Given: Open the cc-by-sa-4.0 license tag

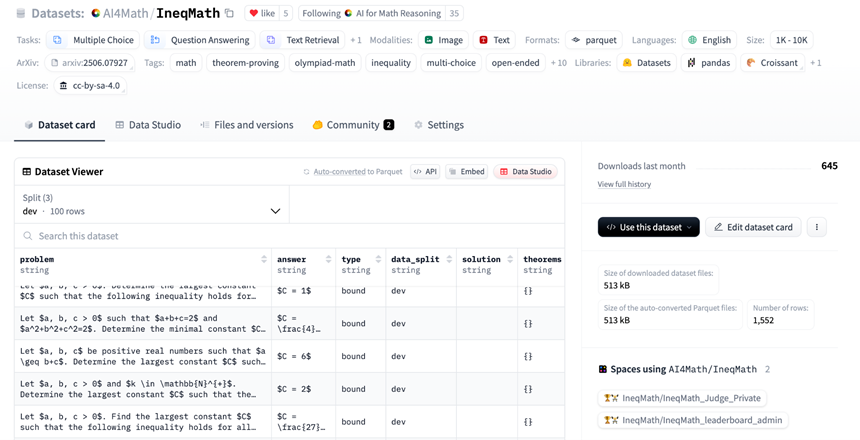Looking at the screenshot, I should click(x=90, y=85).
